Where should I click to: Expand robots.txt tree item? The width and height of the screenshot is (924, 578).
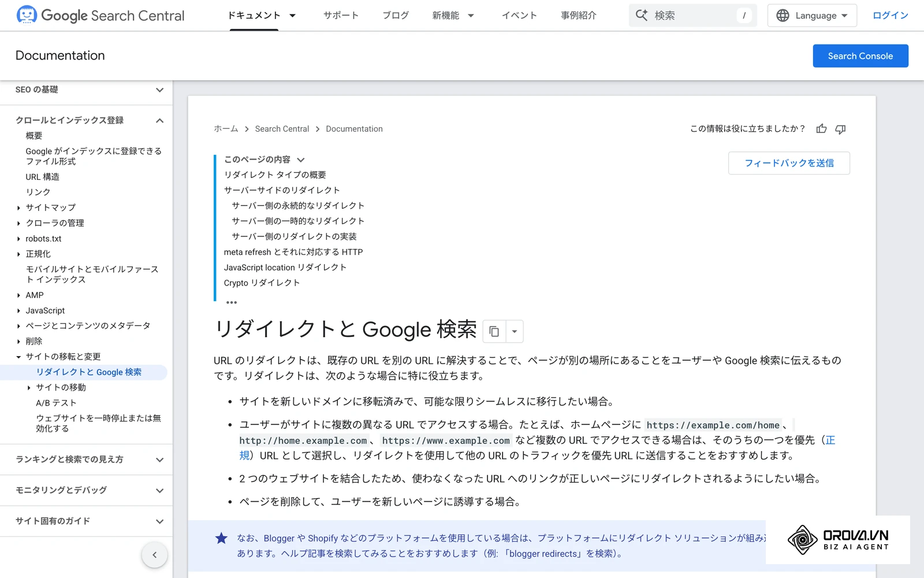(18, 239)
